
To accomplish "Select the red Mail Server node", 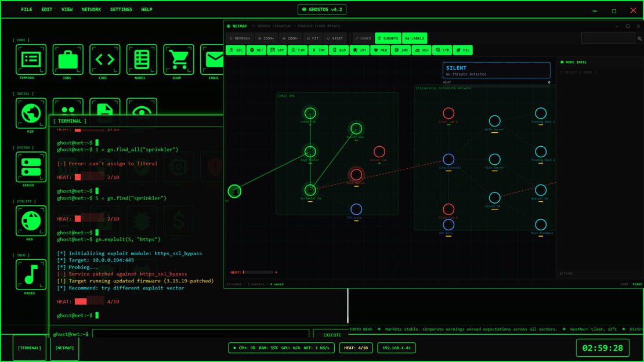I will (x=356, y=175).
